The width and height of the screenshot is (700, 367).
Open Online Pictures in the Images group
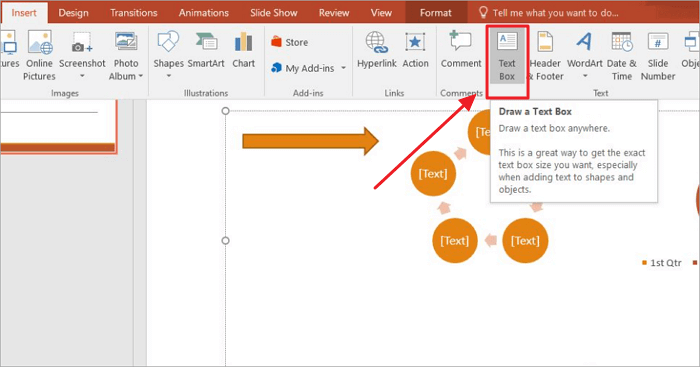click(x=39, y=56)
